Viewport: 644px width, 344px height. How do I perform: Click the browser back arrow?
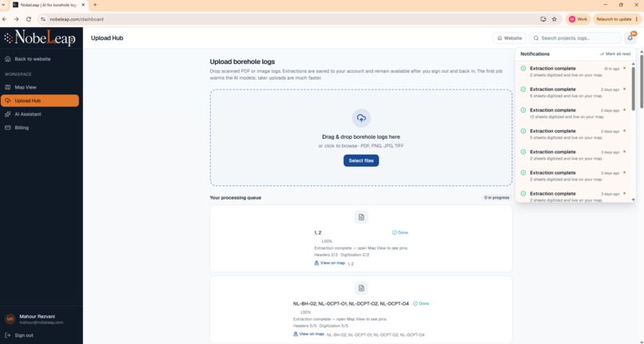click(x=5, y=19)
